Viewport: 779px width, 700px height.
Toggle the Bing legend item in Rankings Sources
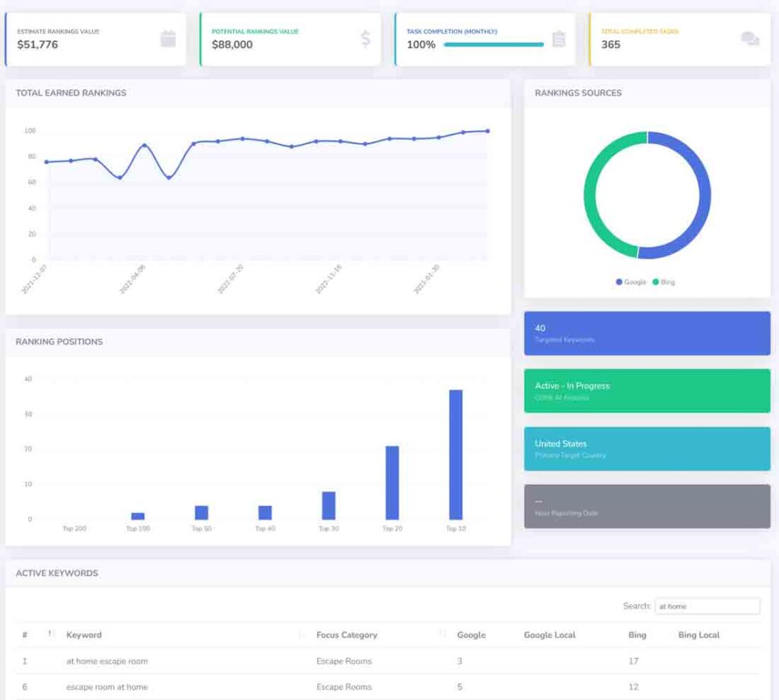point(663,282)
